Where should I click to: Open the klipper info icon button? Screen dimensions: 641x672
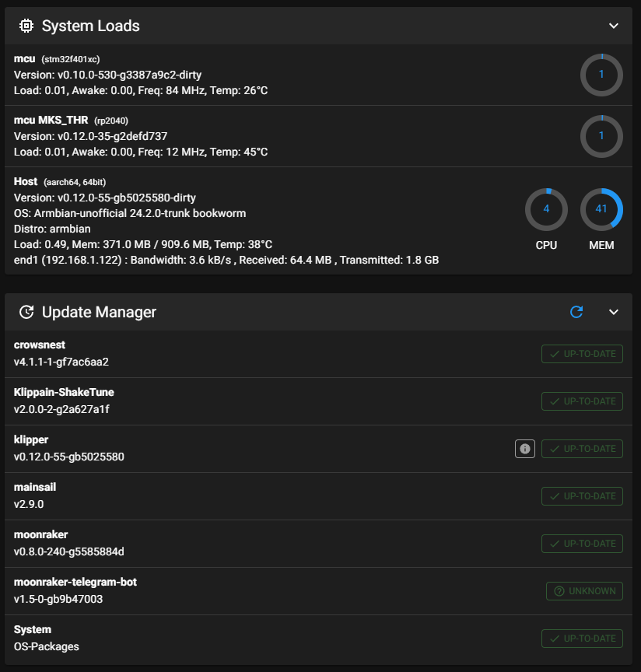525,449
